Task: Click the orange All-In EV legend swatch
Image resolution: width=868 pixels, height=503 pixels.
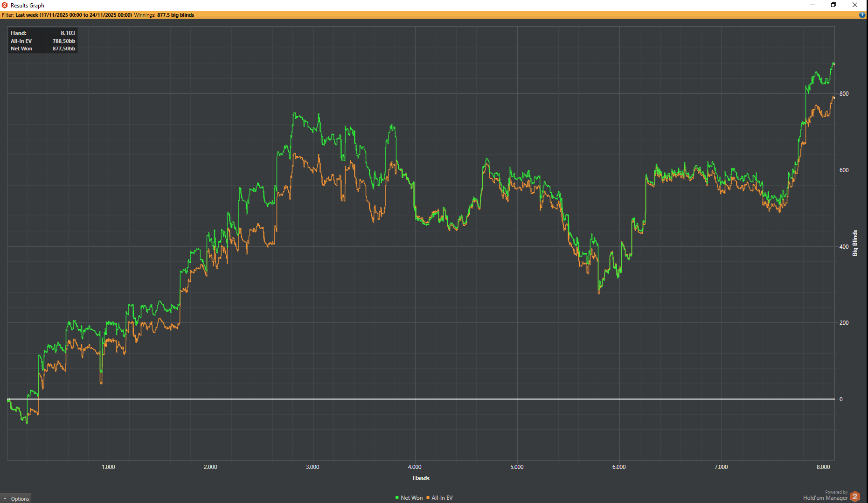Action: click(428, 498)
